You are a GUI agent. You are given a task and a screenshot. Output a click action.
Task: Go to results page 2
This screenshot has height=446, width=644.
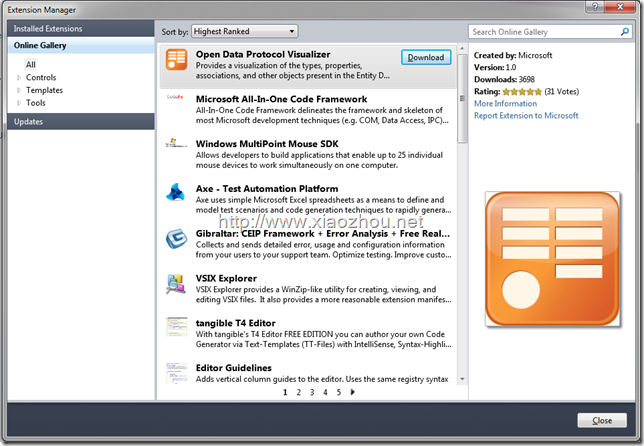click(299, 392)
